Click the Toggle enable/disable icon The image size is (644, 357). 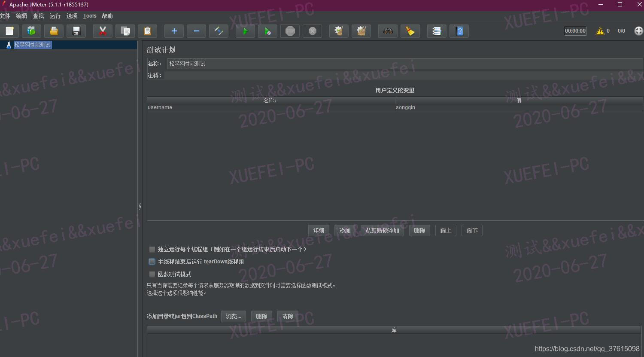[219, 31]
